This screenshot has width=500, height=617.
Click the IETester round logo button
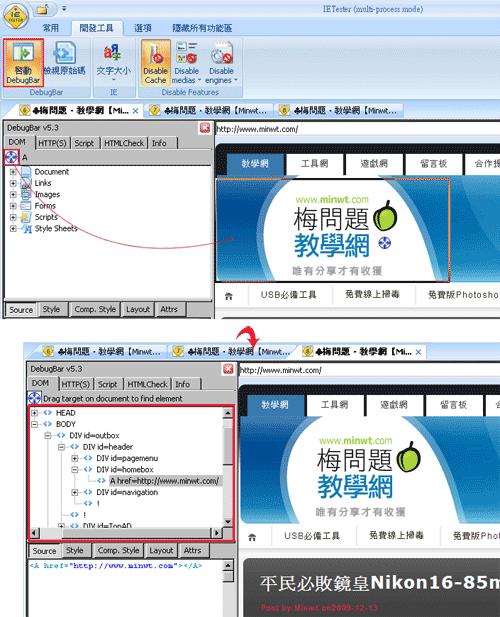pos(16,16)
